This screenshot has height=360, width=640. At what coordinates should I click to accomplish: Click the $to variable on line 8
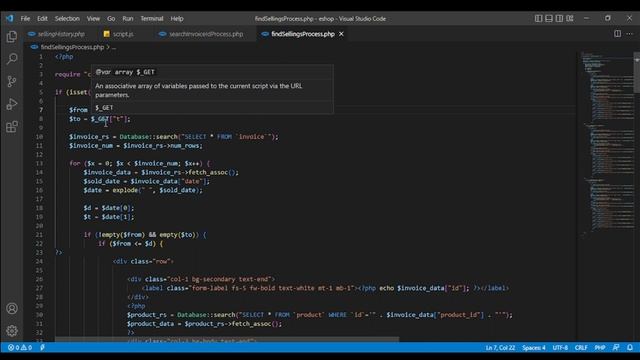tap(75, 119)
